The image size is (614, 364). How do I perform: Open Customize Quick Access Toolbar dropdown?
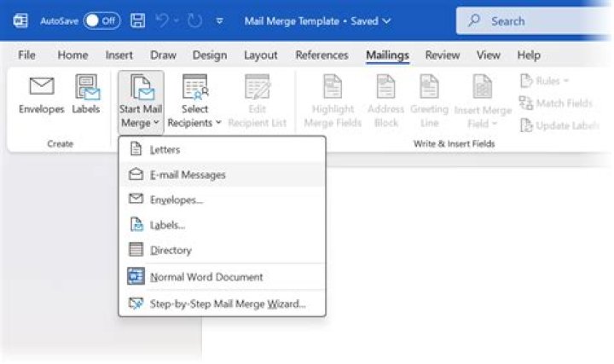220,20
